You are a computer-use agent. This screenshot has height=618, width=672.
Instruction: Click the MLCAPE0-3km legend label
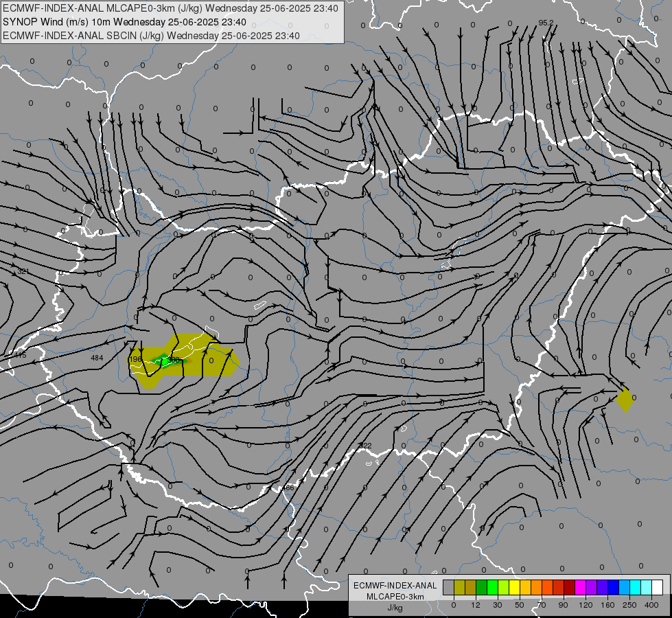[x=395, y=597]
